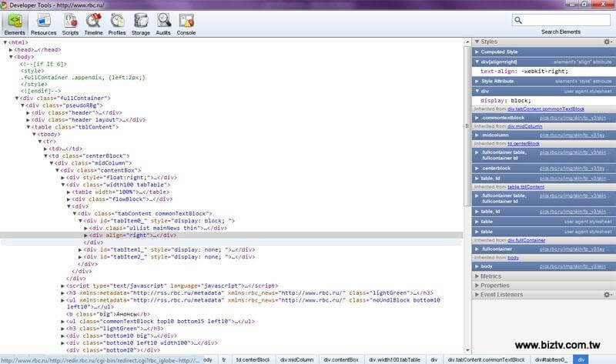This screenshot has height=364, width=616.
Task: Click div.midColumn in the breadcrumb bar
Action: tap(296, 359)
